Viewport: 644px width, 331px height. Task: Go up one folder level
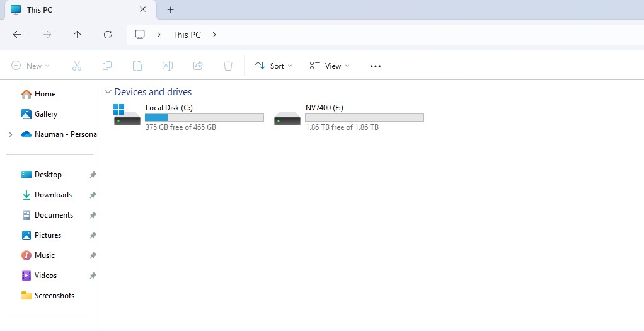click(78, 35)
